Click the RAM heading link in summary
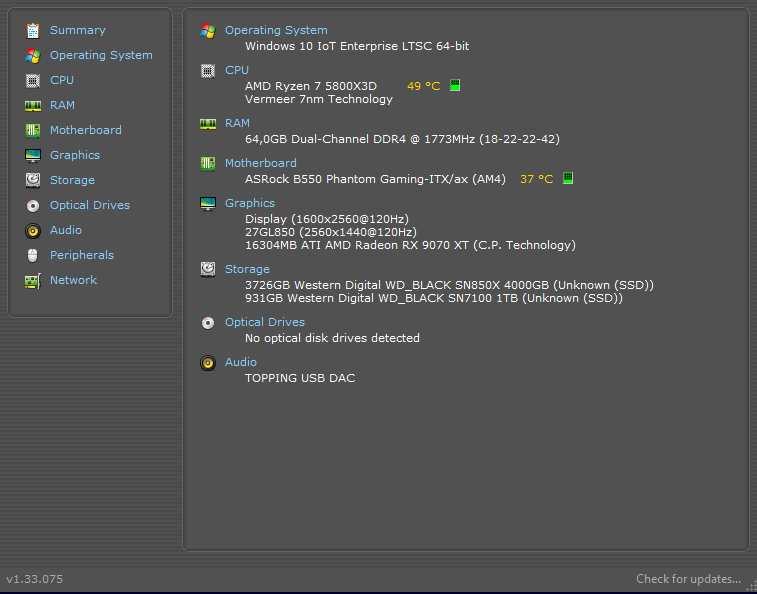This screenshot has height=594, width=757. click(x=237, y=123)
